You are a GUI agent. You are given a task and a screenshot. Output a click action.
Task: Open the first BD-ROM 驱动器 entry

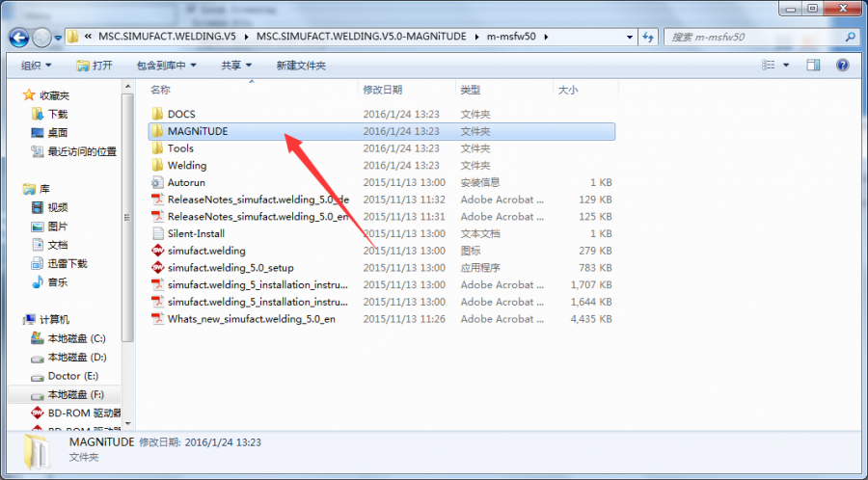(x=84, y=413)
